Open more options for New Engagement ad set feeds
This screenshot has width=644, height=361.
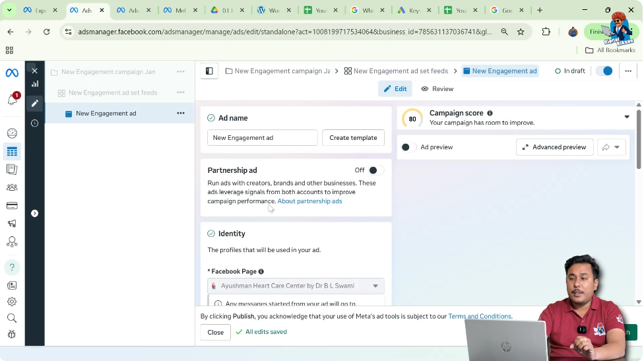point(181,92)
